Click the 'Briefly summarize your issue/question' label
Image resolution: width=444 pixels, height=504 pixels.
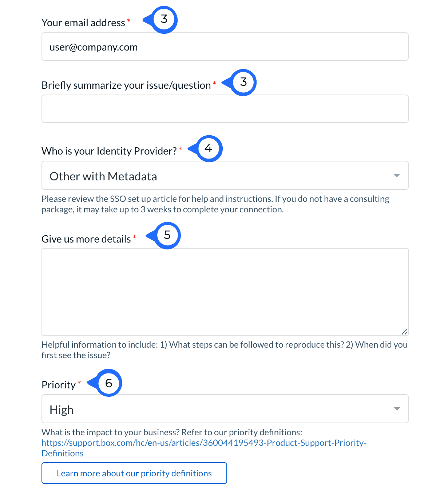[x=126, y=85]
